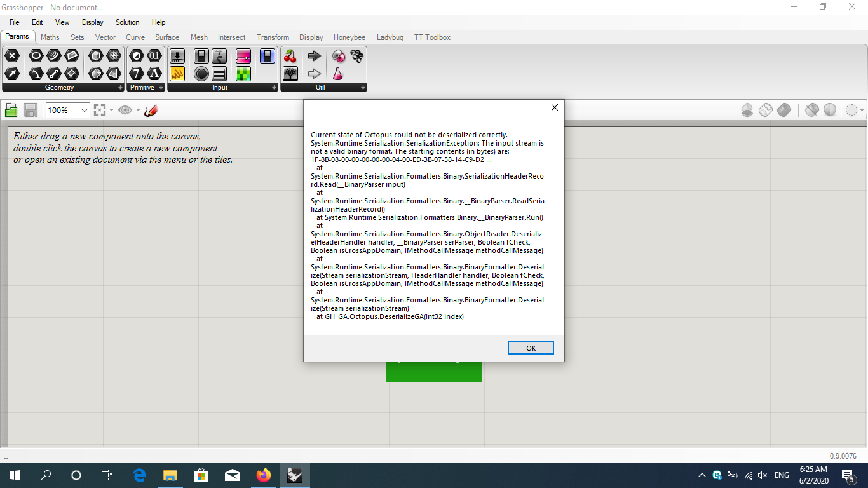Expand the Util panel
The height and width of the screenshot is (488, 868).
click(363, 88)
